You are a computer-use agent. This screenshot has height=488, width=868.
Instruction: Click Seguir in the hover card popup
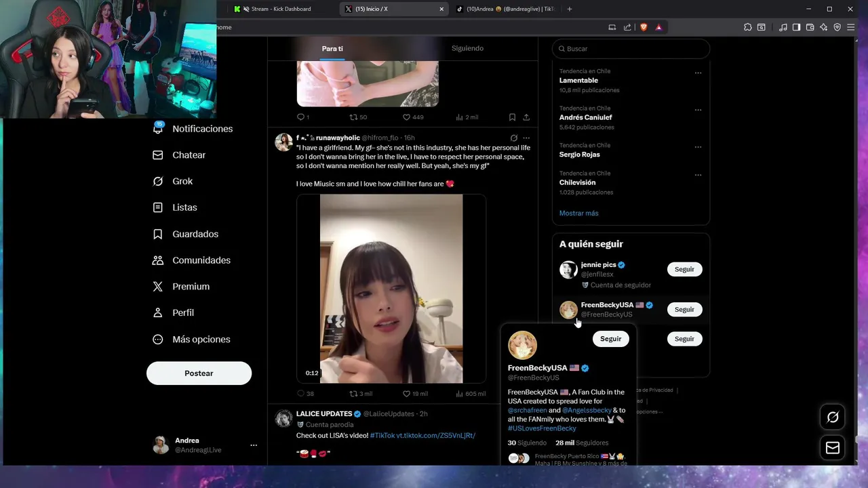(610, 339)
